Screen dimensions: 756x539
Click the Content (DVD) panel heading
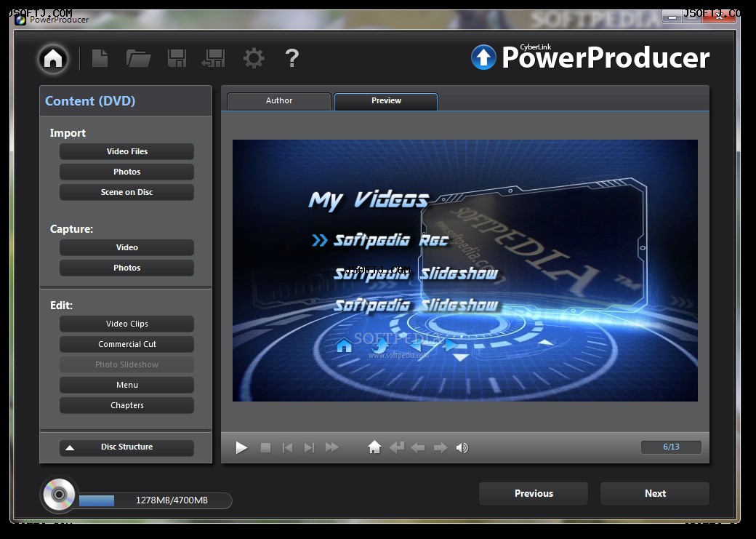(x=90, y=101)
